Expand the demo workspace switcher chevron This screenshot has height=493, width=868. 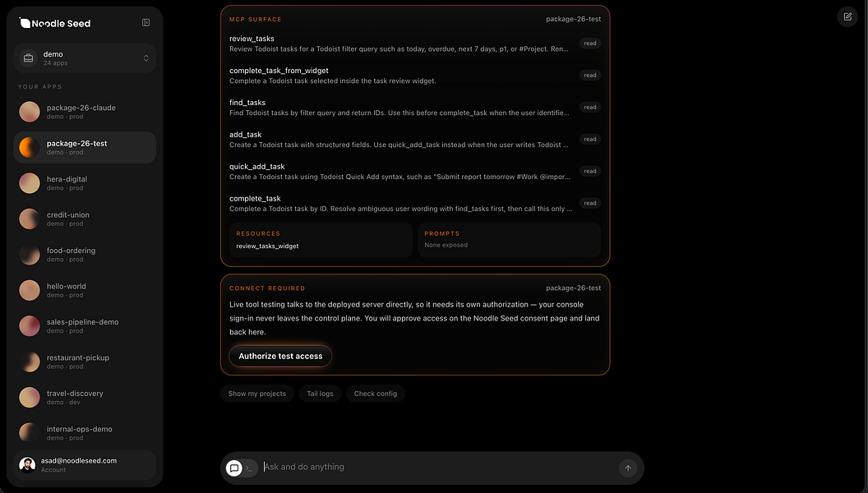click(x=146, y=58)
